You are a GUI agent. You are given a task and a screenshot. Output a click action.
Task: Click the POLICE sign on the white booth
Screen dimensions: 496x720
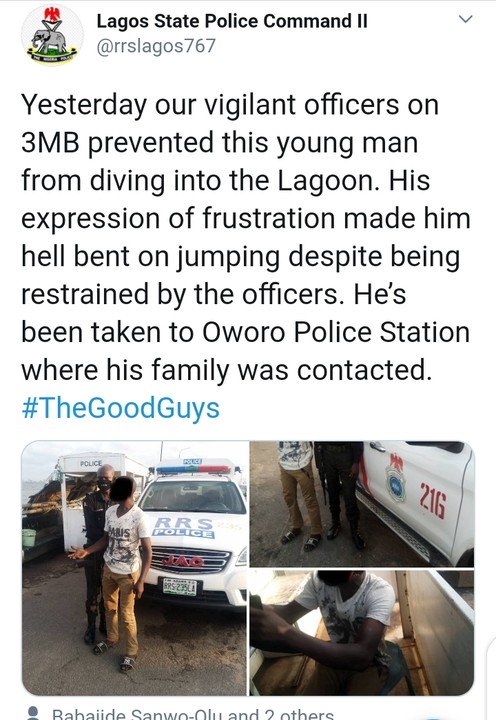[x=91, y=463]
